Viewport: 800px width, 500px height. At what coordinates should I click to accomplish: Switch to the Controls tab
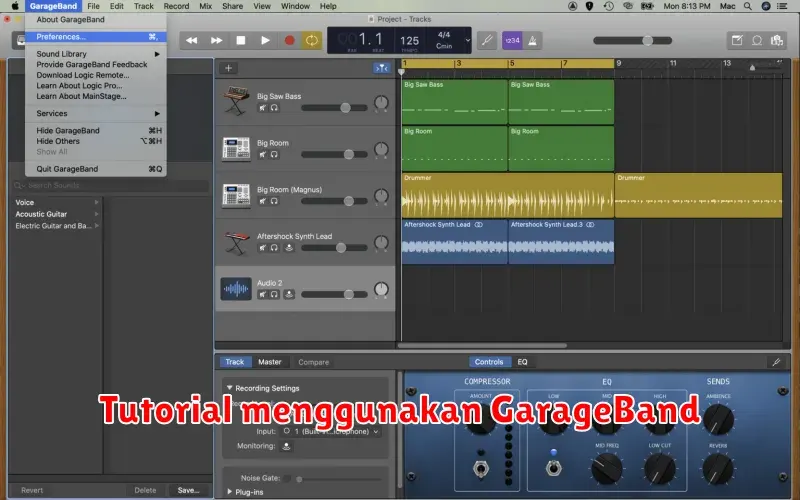click(489, 362)
